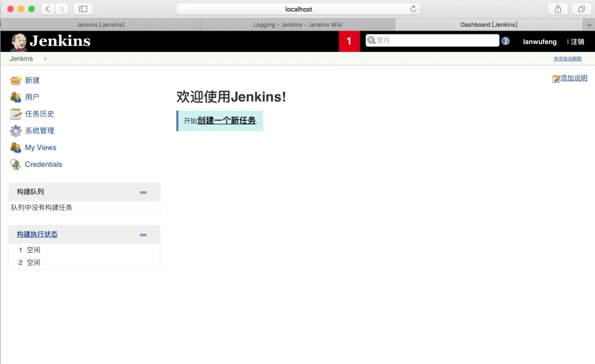This screenshot has width=595, height=364.
Task: Click 创建一个新任务 link
Action: pyautogui.click(x=226, y=120)
